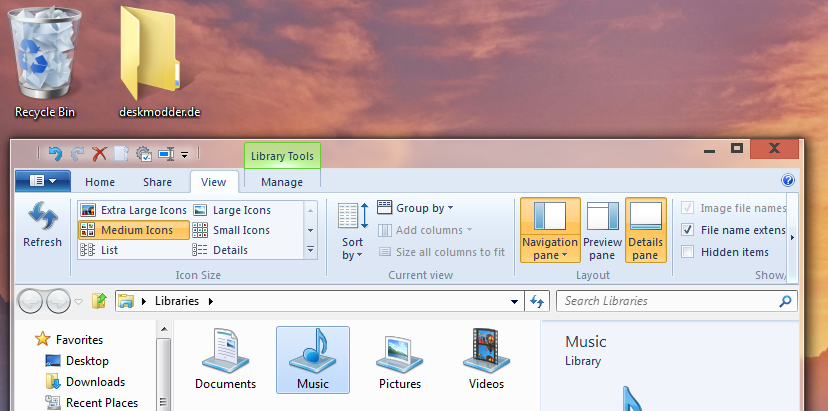Click the Redo icon in quick access toolbar
Image resolution: width=828 pixels, height=411 pixels.
coord(78,154)
